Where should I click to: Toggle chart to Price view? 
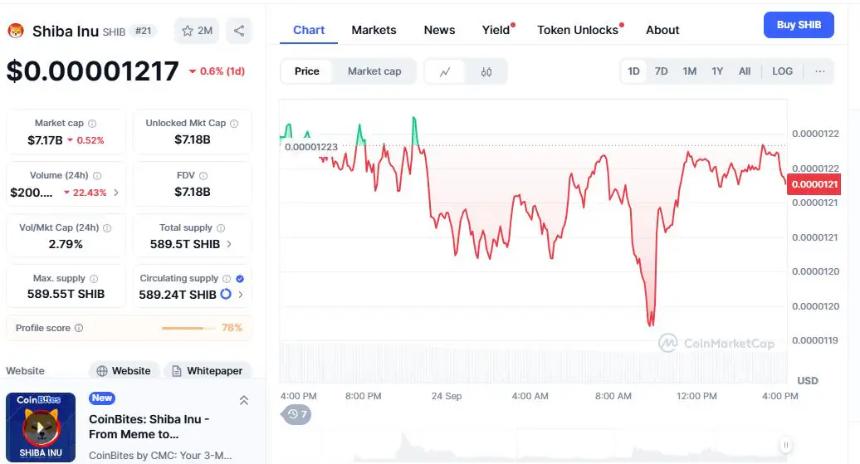(x=307, y=72)
